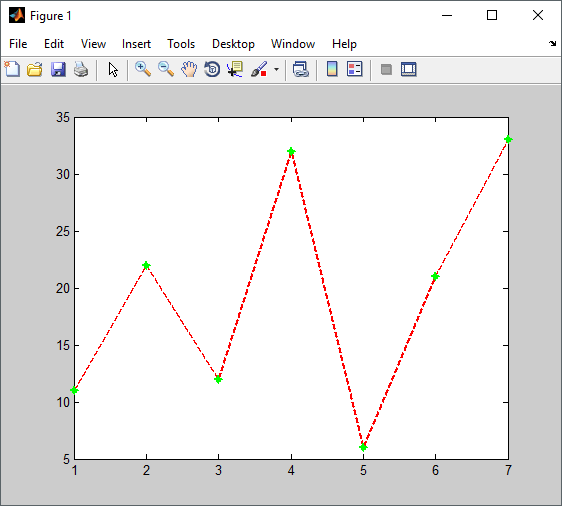Activate the Zoom In magnifier tool
Viewport: 562px width, 506px height.
[x=143, y=69]
